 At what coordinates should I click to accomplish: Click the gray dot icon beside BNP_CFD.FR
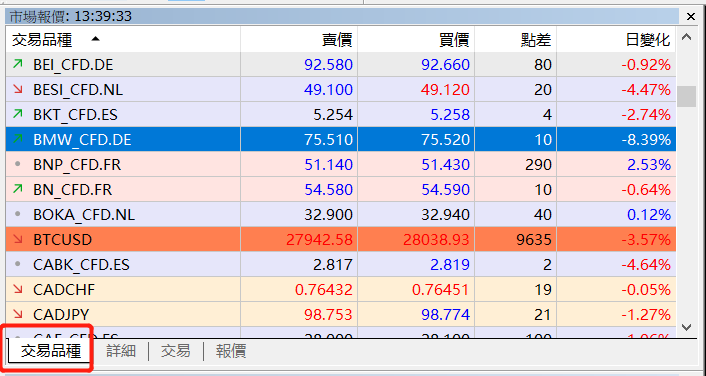(18, 164)
